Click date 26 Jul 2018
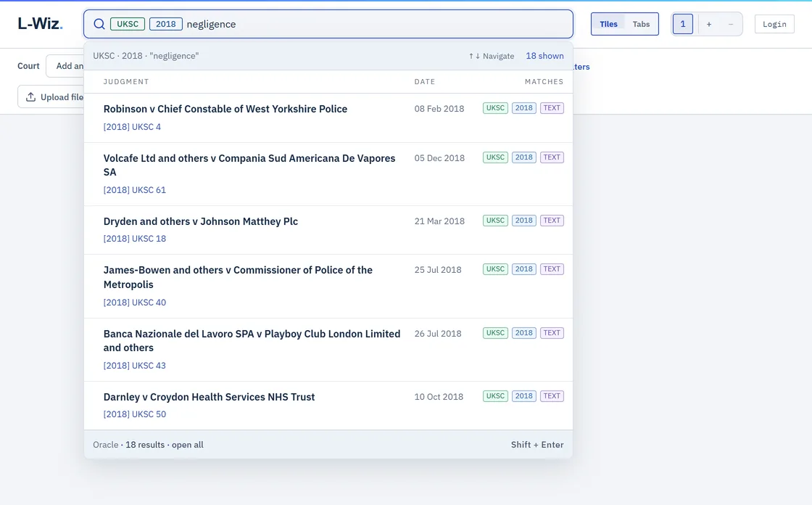This screenshot has height=505, width=812. [x=438, y=333]
